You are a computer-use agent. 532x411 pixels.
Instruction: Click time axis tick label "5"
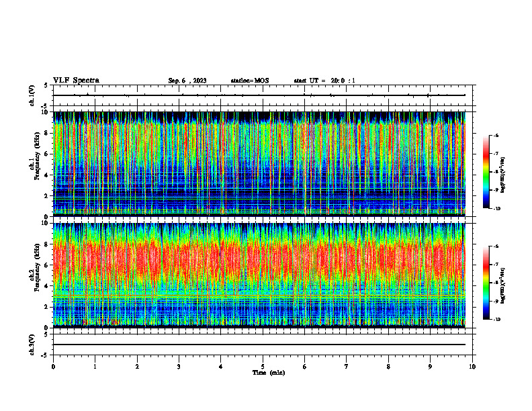coord(263,367)
